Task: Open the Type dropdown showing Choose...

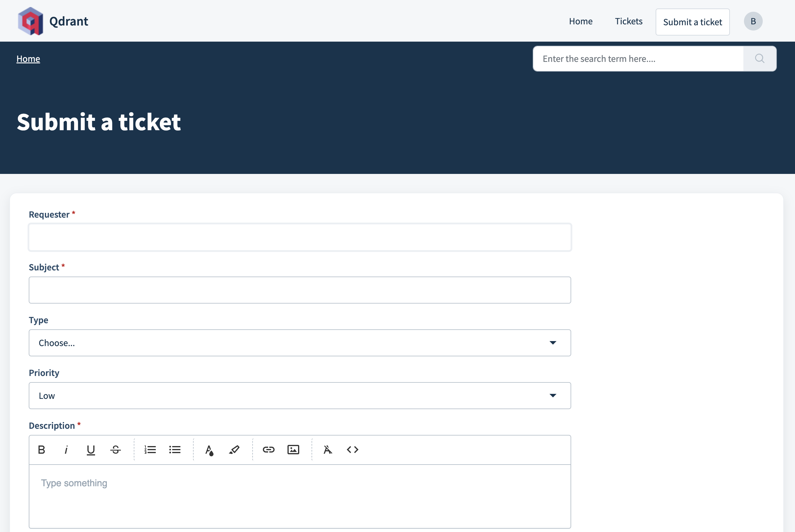Action: (300, 343)
